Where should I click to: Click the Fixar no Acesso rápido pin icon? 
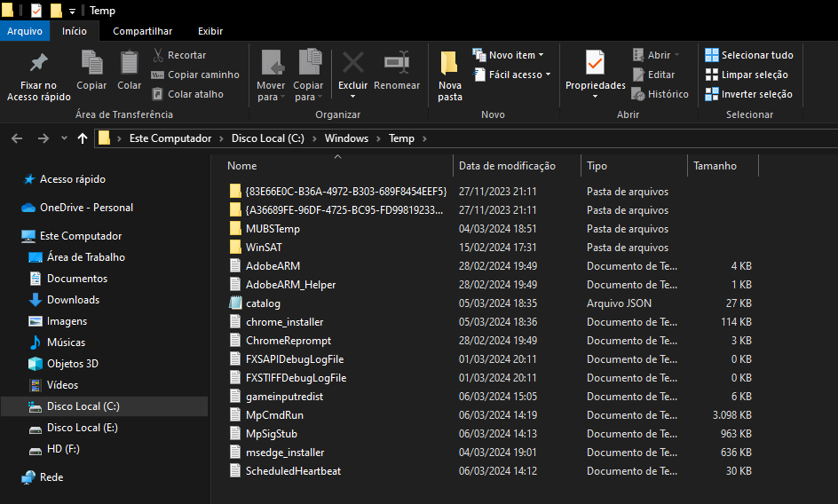click(38, 64)
